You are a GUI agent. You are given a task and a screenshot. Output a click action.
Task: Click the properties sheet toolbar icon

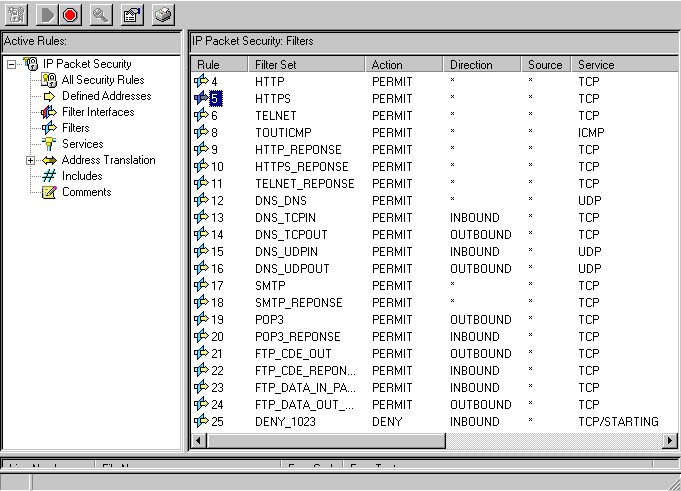[131, 14]
